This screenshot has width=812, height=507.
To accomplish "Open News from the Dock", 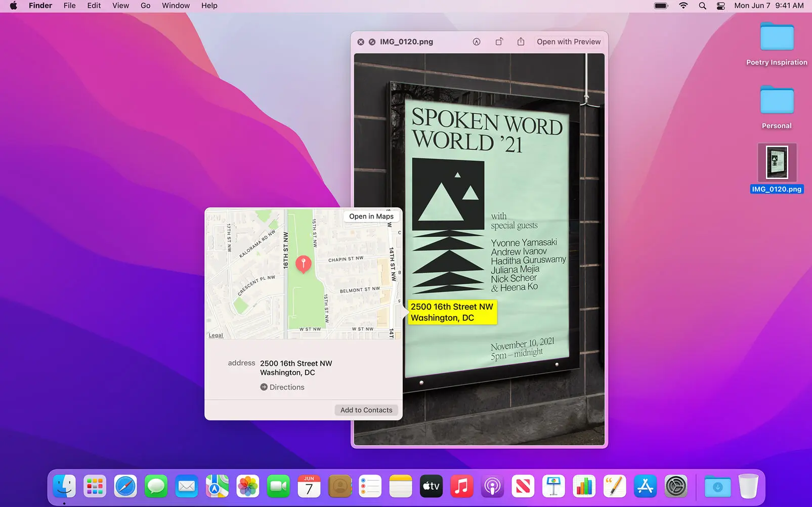I will [523, 487].
